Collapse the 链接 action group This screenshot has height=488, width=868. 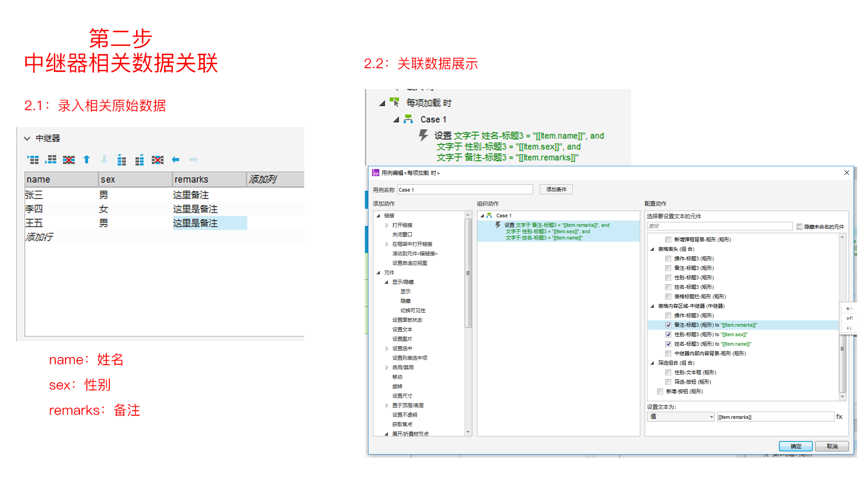tap(378, 216)
